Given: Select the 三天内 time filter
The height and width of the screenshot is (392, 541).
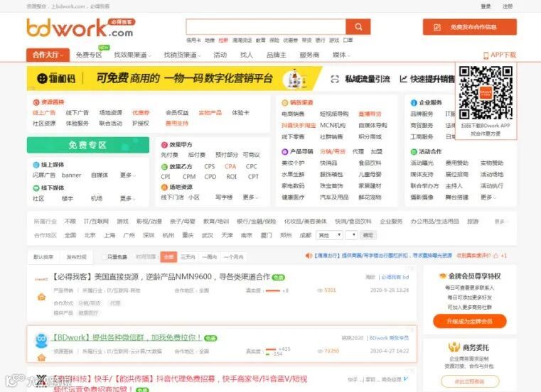Looking at the screenshot, I should pos(188,257).
